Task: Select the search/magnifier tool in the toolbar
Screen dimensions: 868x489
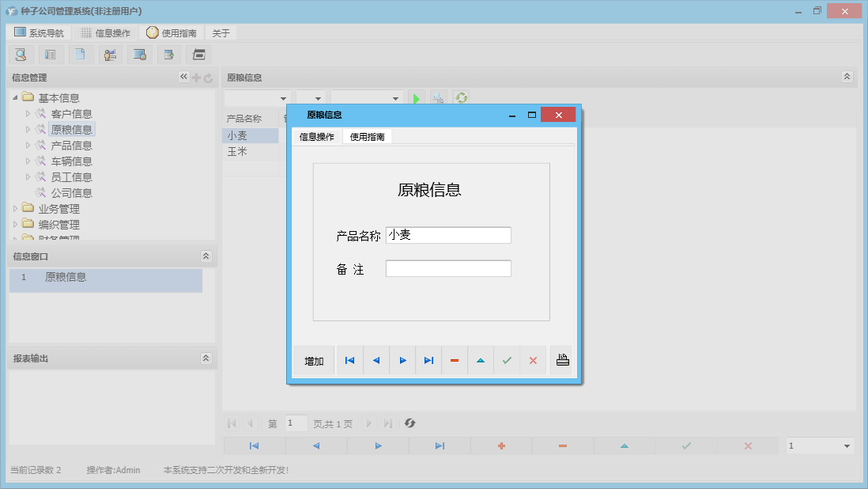Action: click(21, 54)
